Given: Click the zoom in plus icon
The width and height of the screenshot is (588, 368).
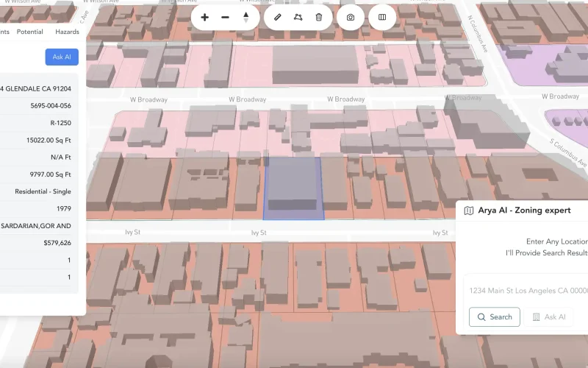Looking at the screenshot, I should point(204,17).
